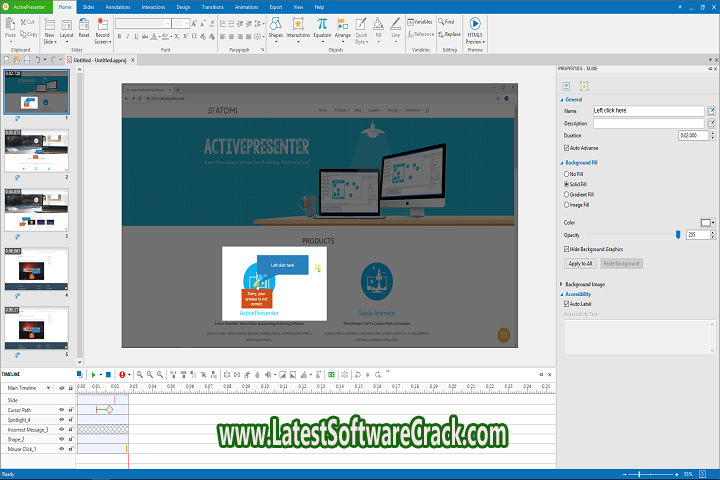This screenshot has width=720, height=480.
Task: Toggle visibility of the Cursor Path track
Action: 62,409
